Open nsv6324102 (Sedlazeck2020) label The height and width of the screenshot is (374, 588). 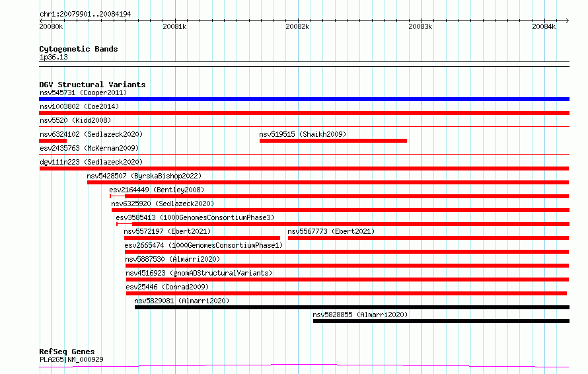point(91,134)
